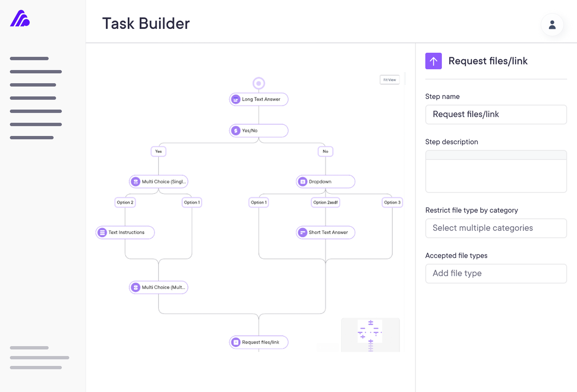Select the Option 3 branch under Dropdown
This screenshot has height=392, width=577.
click(392, 202)
